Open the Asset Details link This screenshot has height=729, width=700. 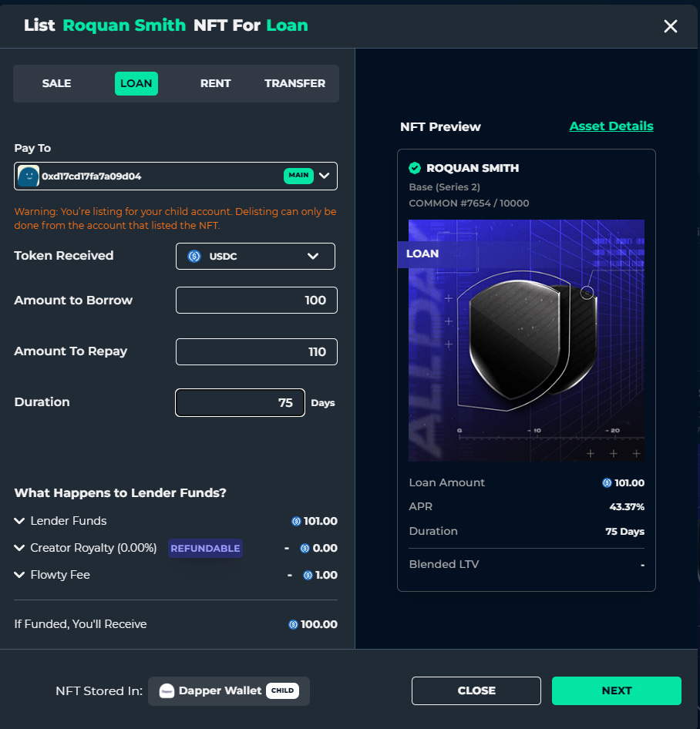point(611,126)
